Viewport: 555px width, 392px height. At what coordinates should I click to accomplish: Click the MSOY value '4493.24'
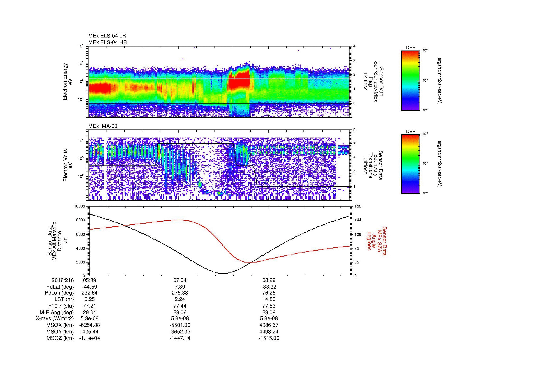point(269,332)
